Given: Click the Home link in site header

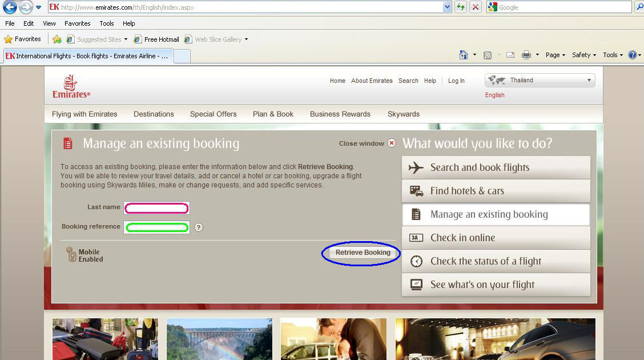Looking at the screenshot, I should pos(337,81).
